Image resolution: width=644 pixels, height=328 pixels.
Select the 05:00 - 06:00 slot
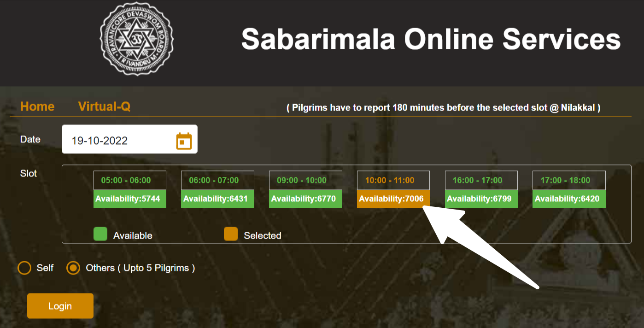129,180
